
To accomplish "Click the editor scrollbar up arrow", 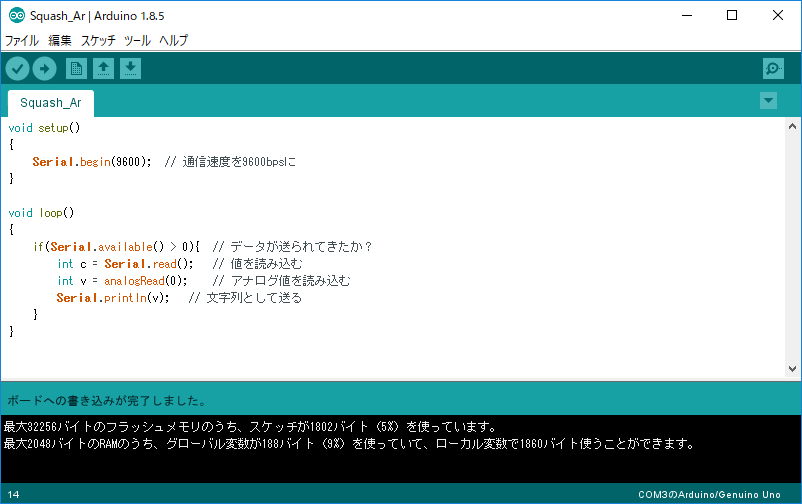I will [792, 126].
